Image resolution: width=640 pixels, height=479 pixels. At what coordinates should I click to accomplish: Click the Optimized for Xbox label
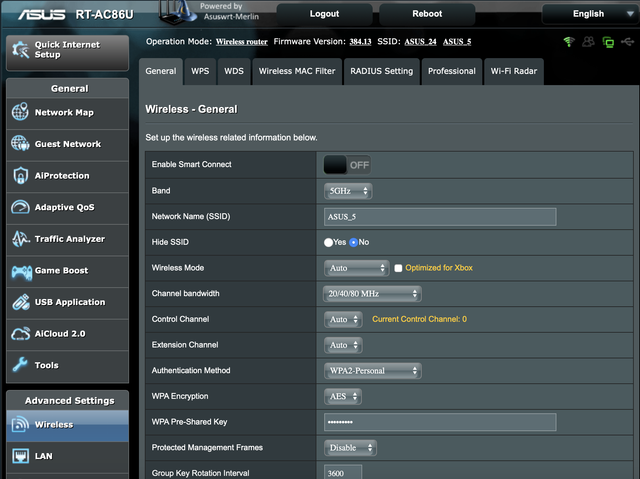pyautogui.click(x=439, y=268)
